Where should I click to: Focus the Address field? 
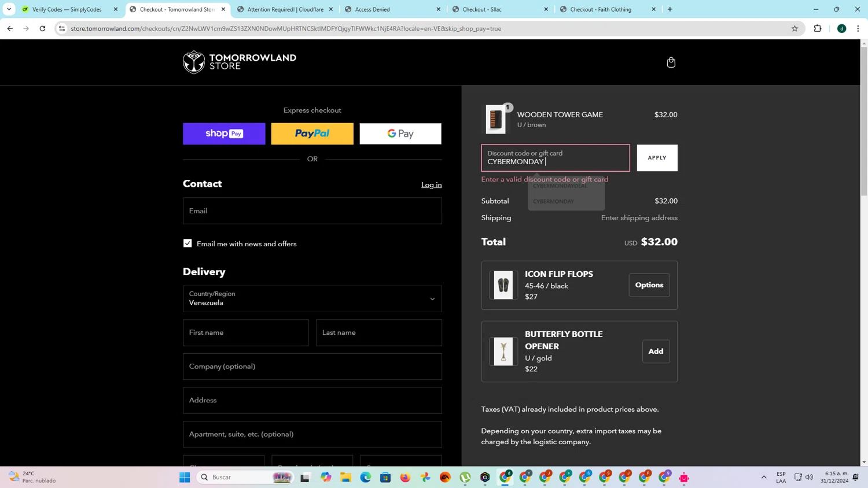click(312, 400)
